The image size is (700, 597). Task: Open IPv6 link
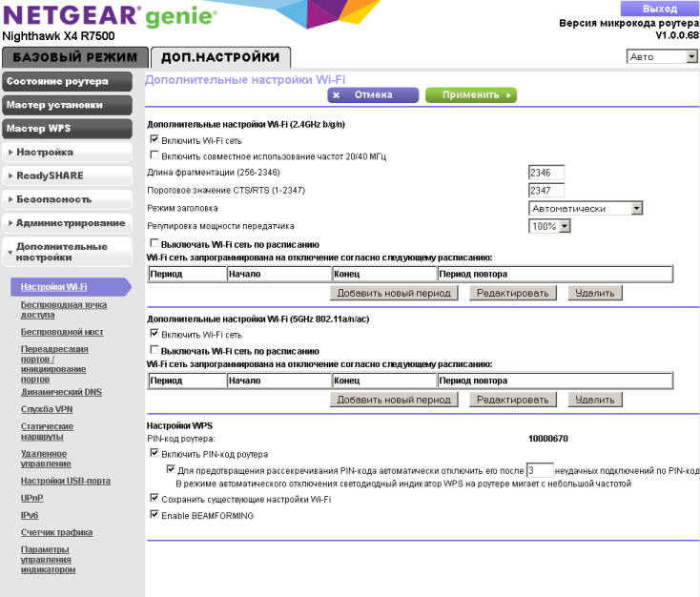click(x=30, y=515)
